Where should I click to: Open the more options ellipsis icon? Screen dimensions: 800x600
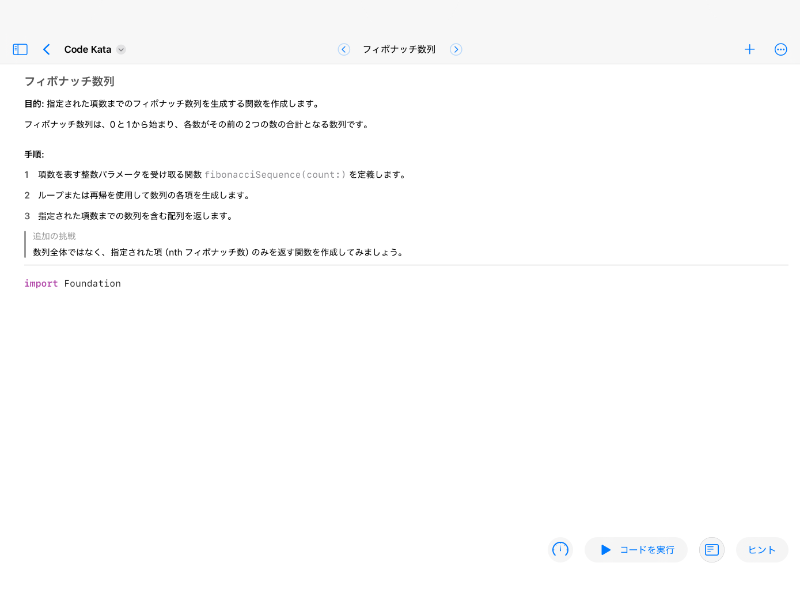[781, 48]
